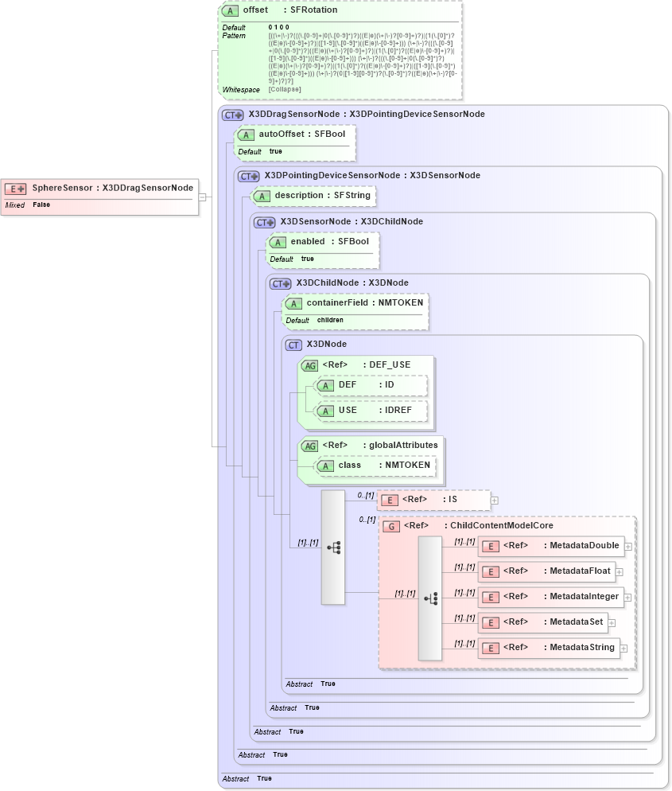Click the X3DChildNode CT+ icon

(281, 283)
